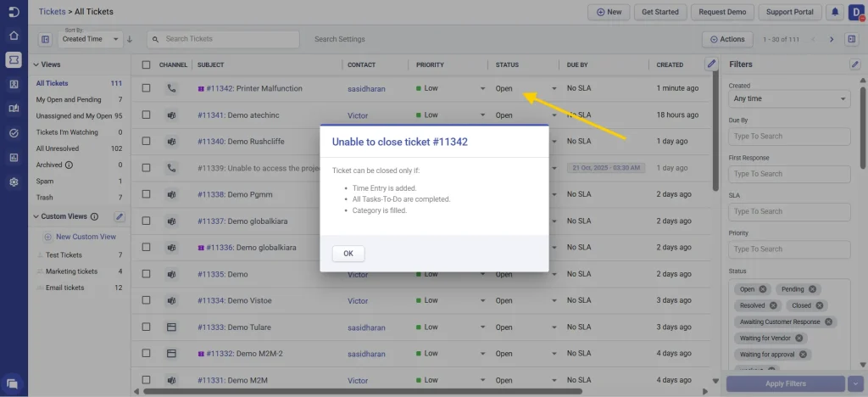
Task: Open the Settings gear in left sidebar
Action: (13, 182)
